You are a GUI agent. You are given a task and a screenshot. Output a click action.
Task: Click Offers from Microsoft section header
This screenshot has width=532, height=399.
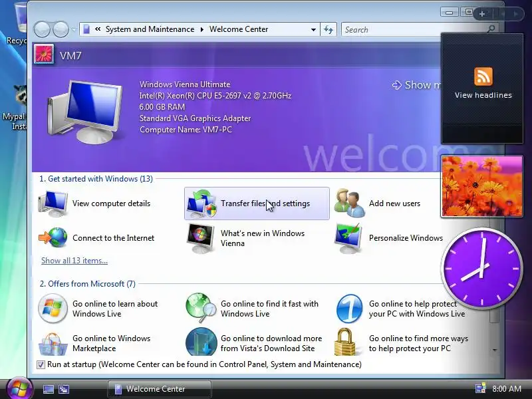click(x=88, y=284)
